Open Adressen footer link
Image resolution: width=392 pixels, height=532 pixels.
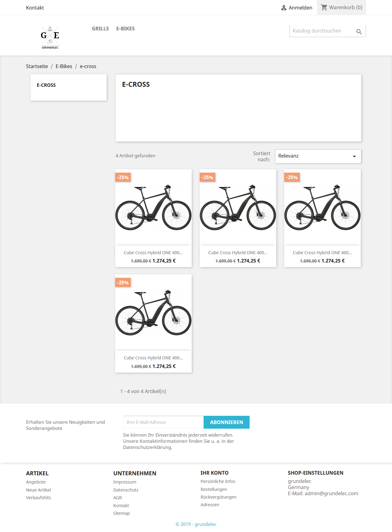point(210,505)
